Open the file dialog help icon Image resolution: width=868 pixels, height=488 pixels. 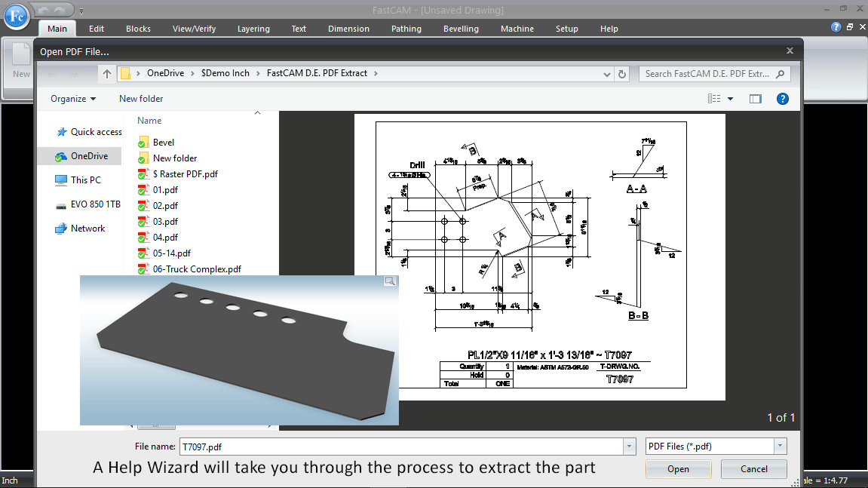(x=782, y=99)
